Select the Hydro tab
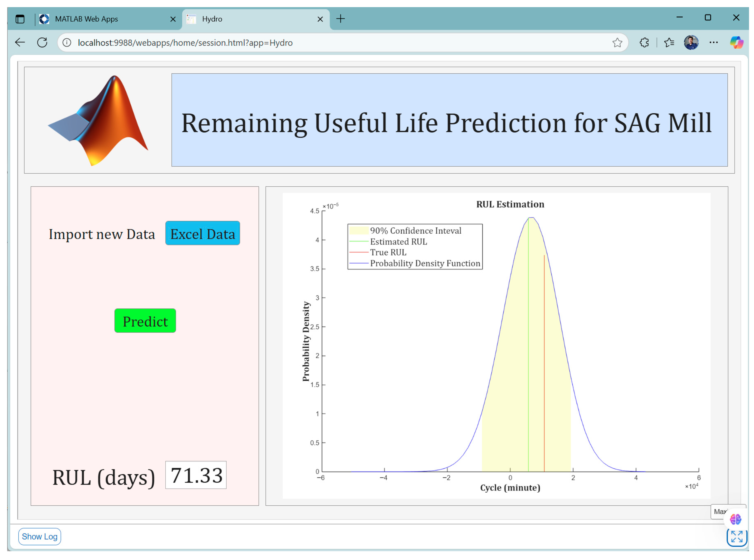 [x=251, y=19]
